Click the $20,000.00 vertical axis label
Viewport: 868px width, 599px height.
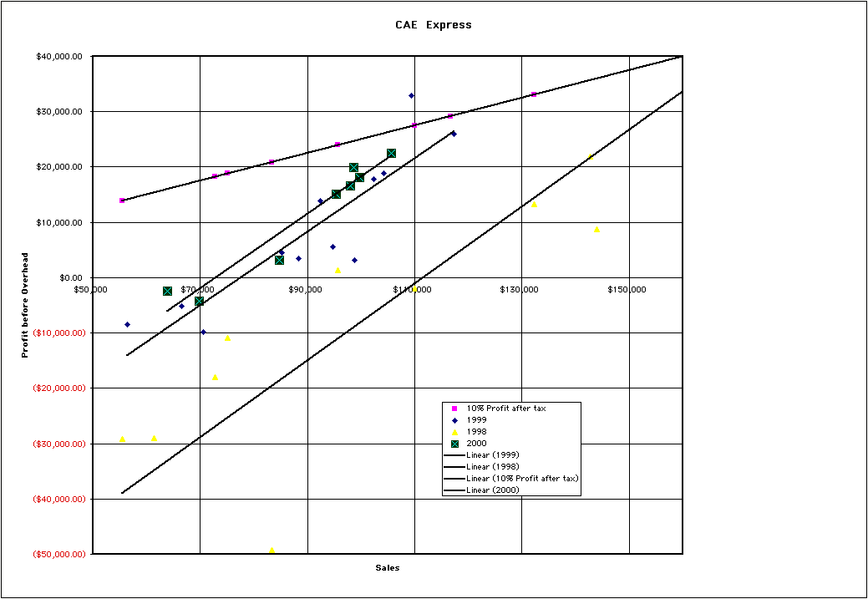(61, 167)
